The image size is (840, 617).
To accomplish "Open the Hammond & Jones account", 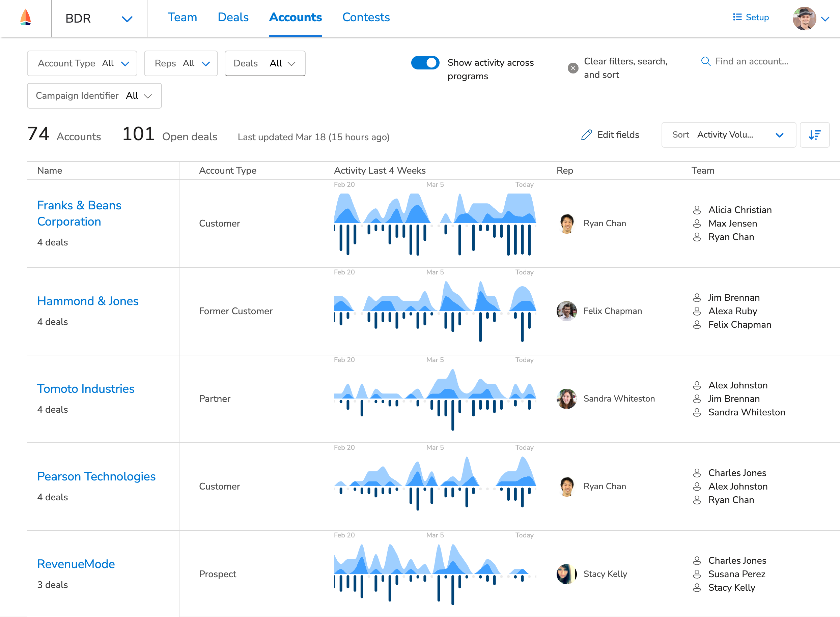I will [x=88, y=301].
